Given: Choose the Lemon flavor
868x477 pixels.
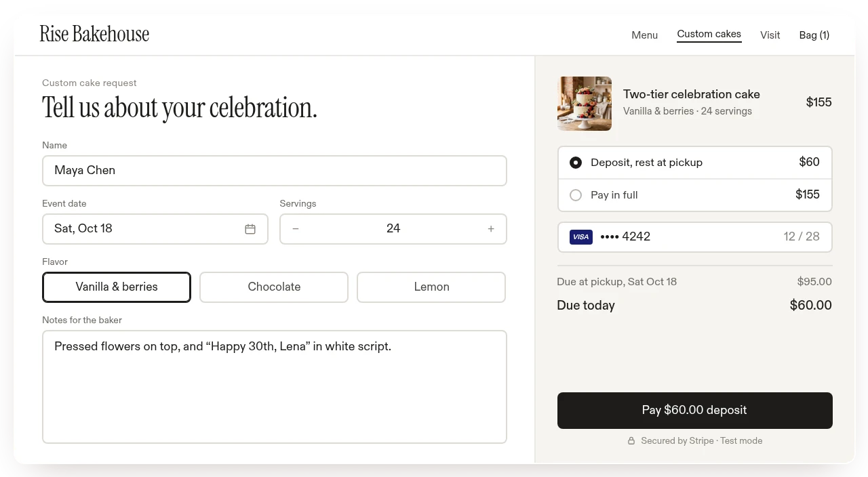Looking at the screenshot, I should pos(431,287).
